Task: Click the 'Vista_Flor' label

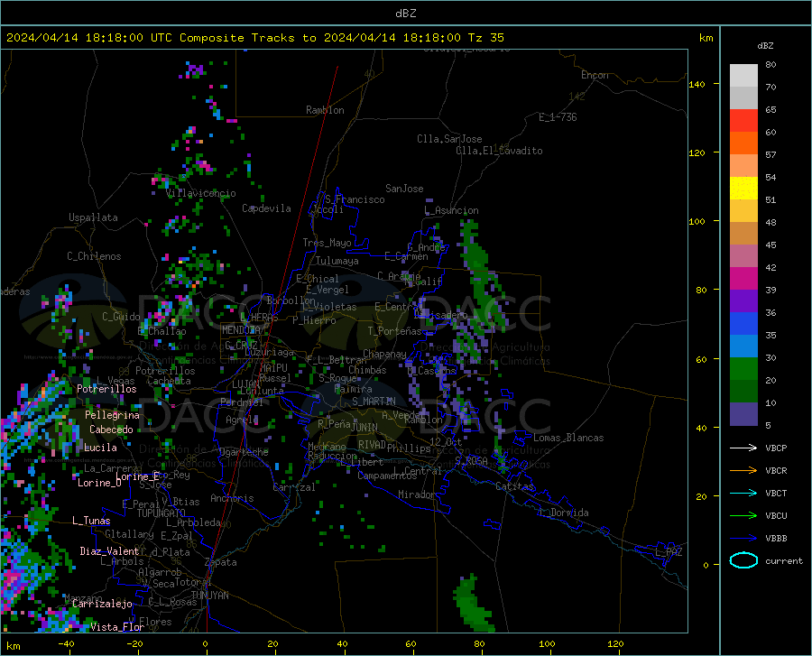Action: pos(117,627)
